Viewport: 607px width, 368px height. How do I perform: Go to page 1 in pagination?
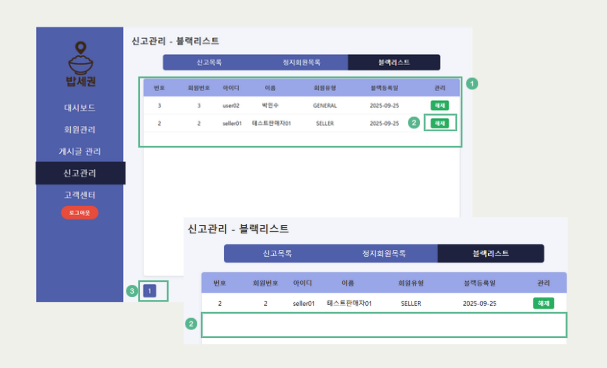tap(149, 291)
